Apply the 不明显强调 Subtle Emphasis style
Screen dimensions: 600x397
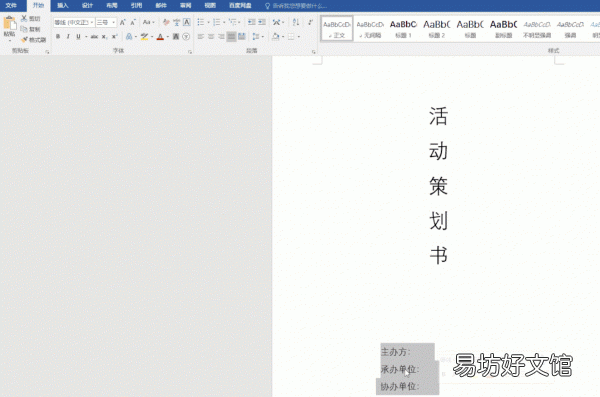(537, 28)
